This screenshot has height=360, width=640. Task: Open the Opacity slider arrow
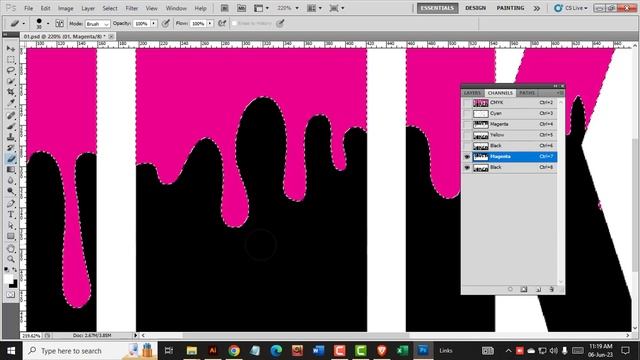tap(153, 24)
